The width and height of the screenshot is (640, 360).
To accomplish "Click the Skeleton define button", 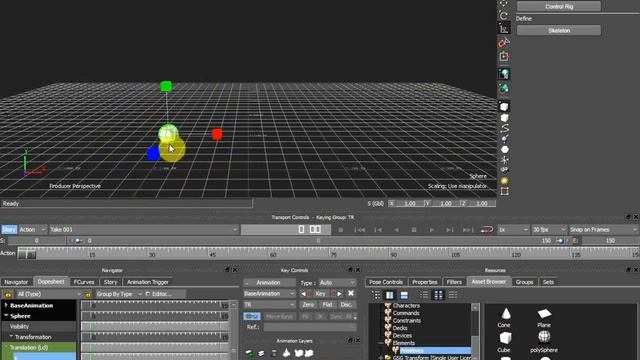I will (559, 30).
